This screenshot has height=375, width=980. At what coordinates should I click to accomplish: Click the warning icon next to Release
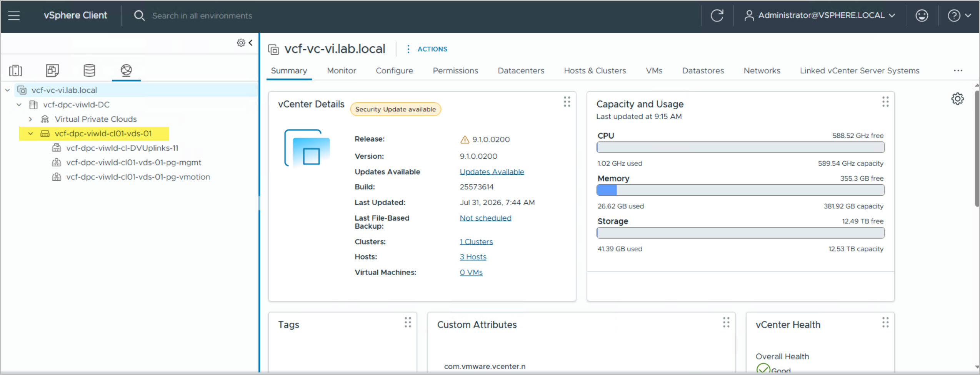[x=465, y=140]
